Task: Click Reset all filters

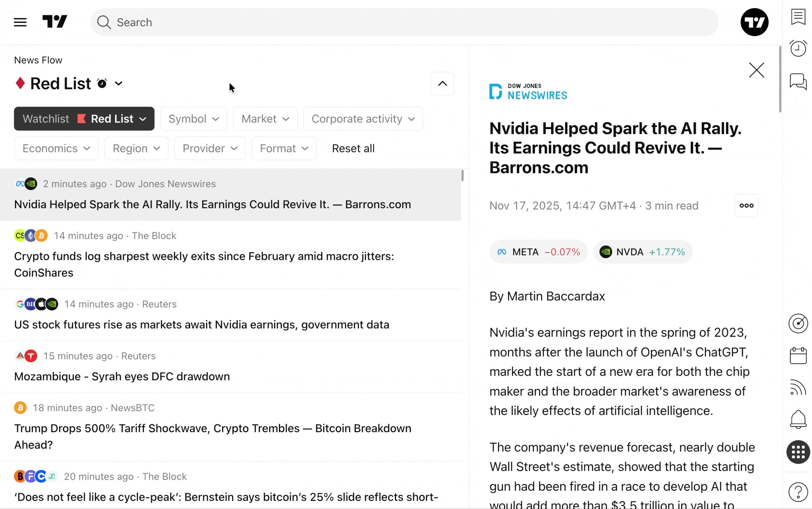Action: pos(353,149)
